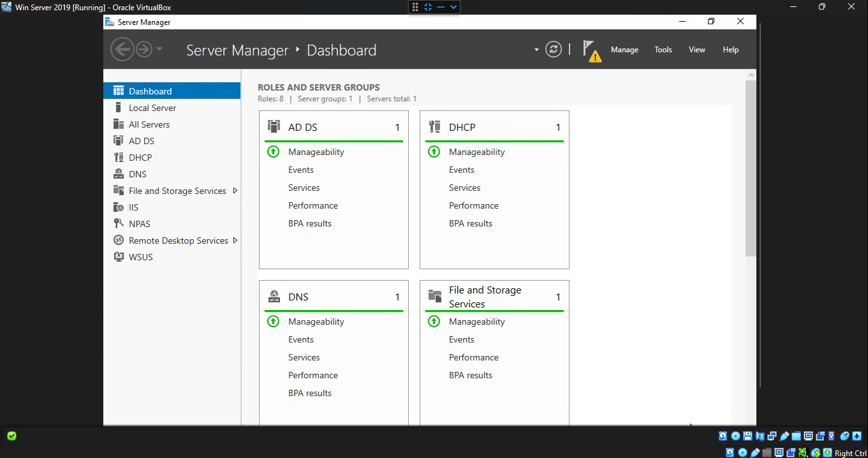Image resolution: width=868 pixels, height=458 pixels.
Task: Open Performance in the DNS tile
Action: pyautogui.click(x=313, y=375)
